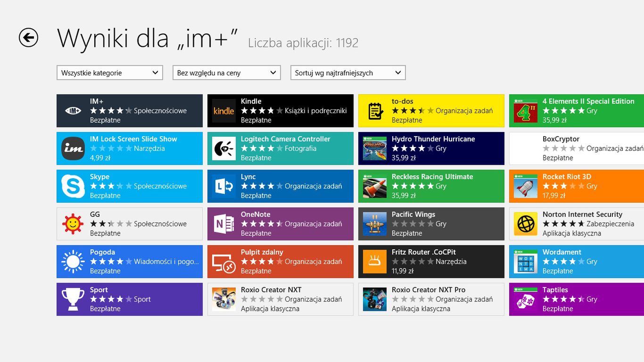The height and width of the screenshot is (362, 644).
Task: Click the Książki i podręczniki category text
Action: [316, 111]
